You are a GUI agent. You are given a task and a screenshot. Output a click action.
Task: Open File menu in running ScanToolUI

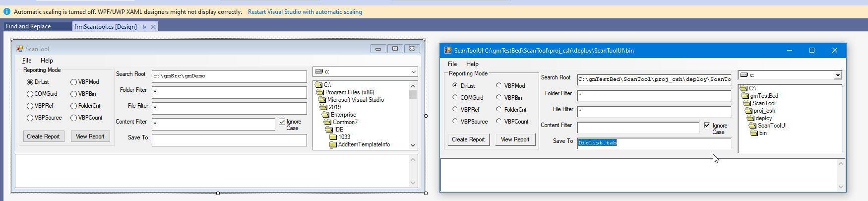[x=452, y=64]
